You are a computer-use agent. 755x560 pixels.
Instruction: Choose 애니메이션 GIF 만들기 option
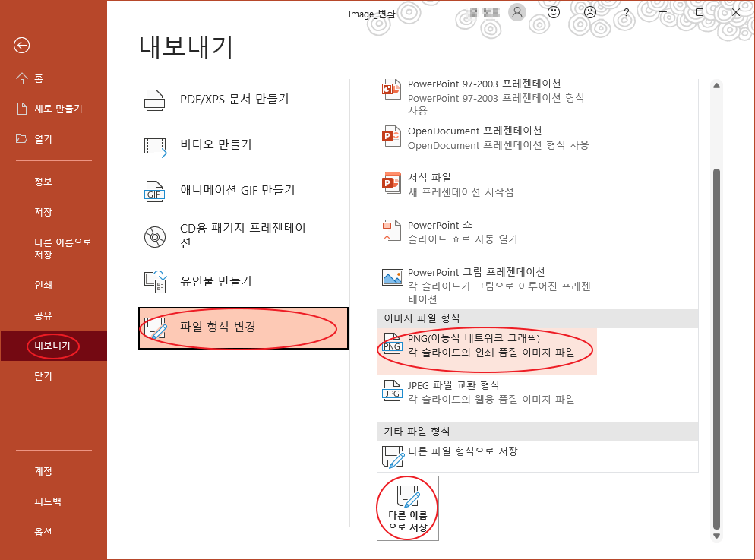pyautogui.click(x=243, y=191)
